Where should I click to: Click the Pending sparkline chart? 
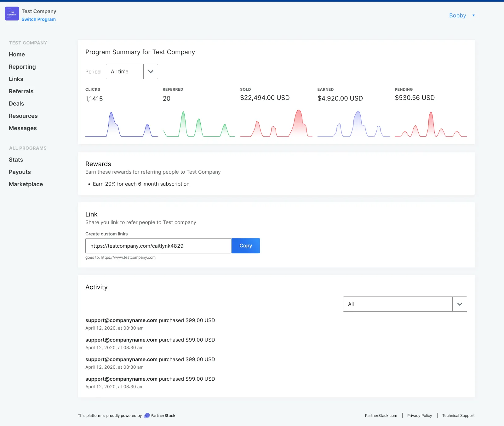[431, 124]
